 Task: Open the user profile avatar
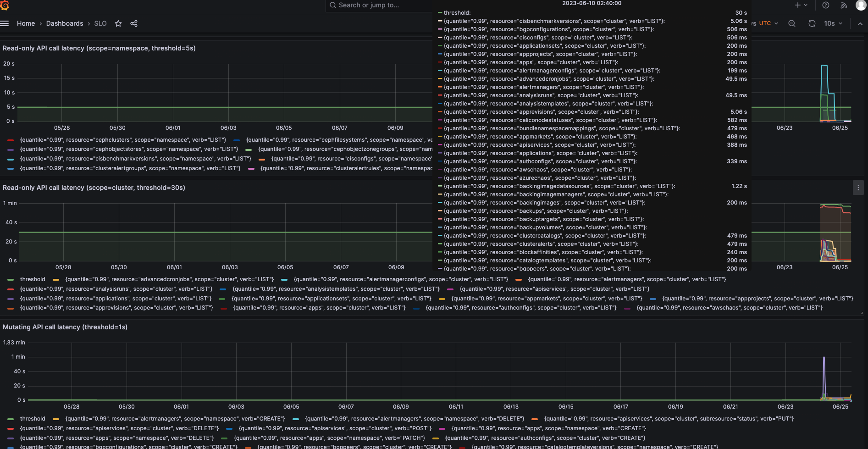pyautogui.click(x=861, y=5)
